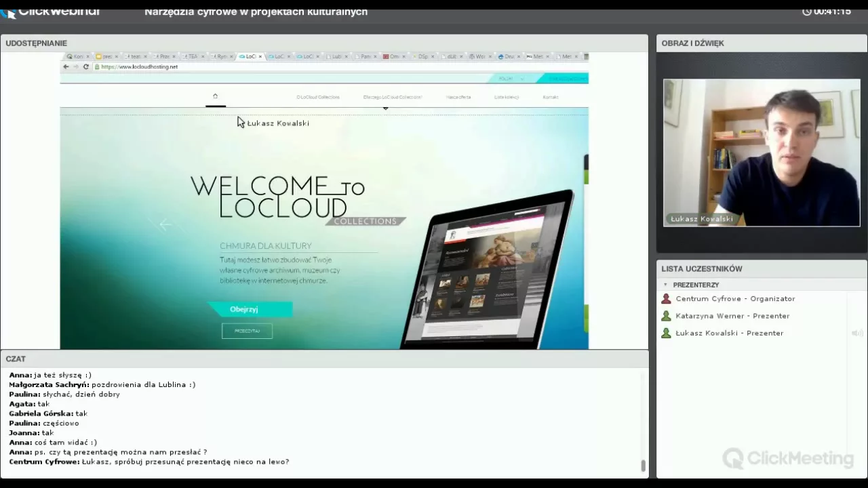
Task: Switch to the third LoCloud browser tab
Action: (x=308, y=57)
